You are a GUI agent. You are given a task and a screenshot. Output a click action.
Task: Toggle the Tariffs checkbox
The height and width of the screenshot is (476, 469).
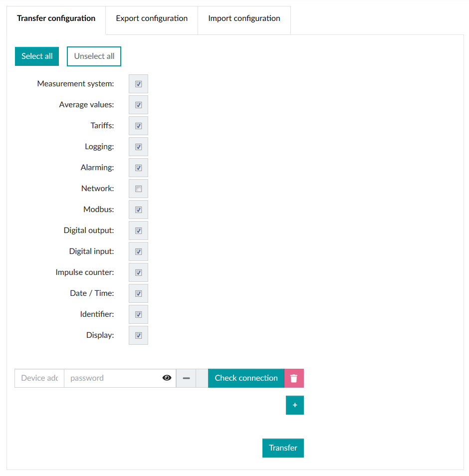pos(138,126)
